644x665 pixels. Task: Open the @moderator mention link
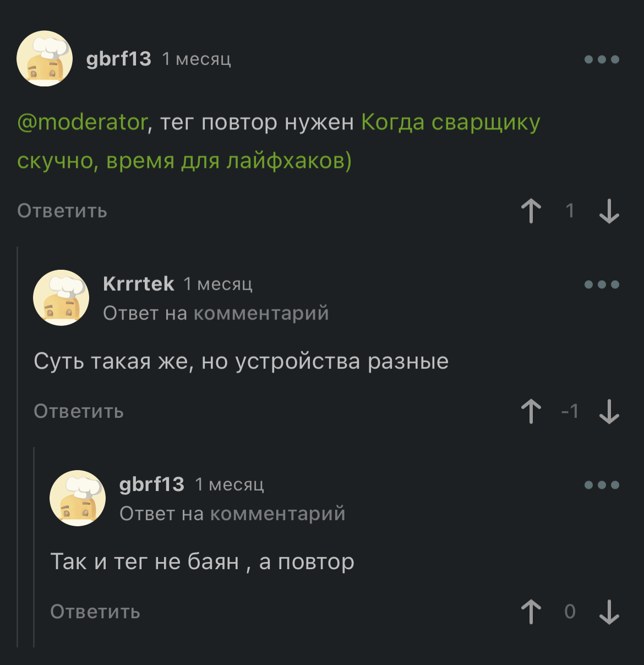[x=83, y=122]
